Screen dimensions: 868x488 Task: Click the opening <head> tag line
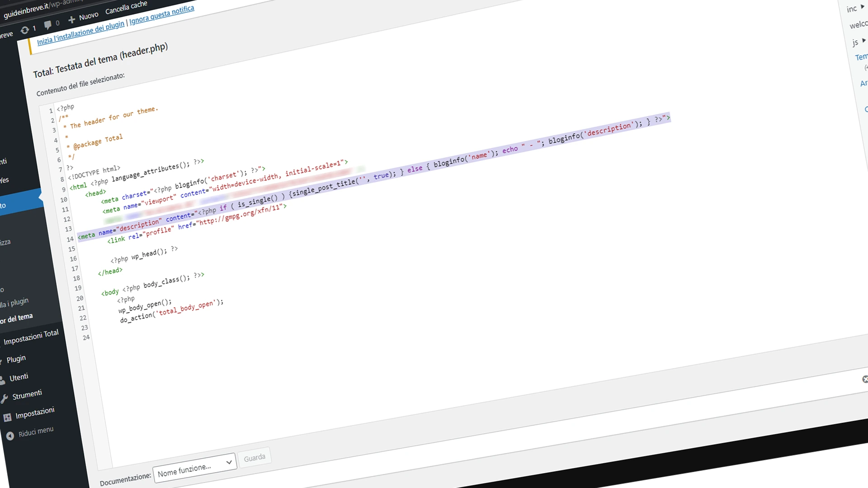tap(95, 193)
